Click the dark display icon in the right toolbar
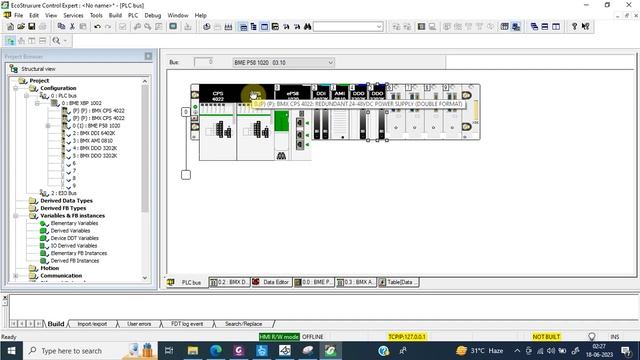This screenshot has width=640, height=360. click(421, 27)
